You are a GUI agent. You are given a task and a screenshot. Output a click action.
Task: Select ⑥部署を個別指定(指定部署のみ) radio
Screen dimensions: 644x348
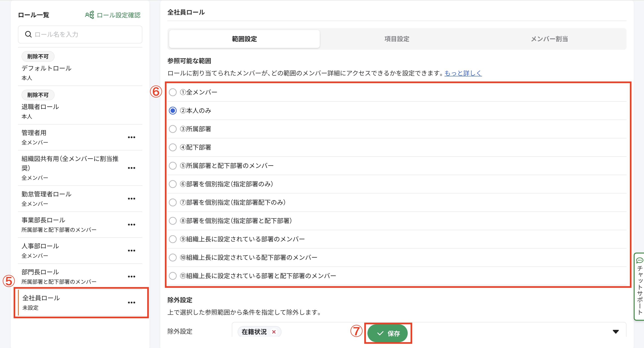[173, 184]
